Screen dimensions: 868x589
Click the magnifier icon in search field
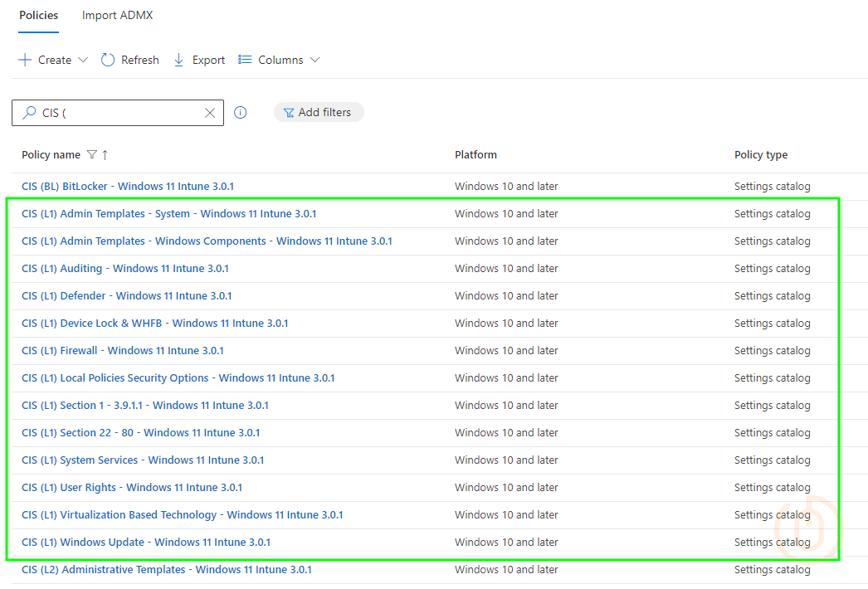pos(29,113)
